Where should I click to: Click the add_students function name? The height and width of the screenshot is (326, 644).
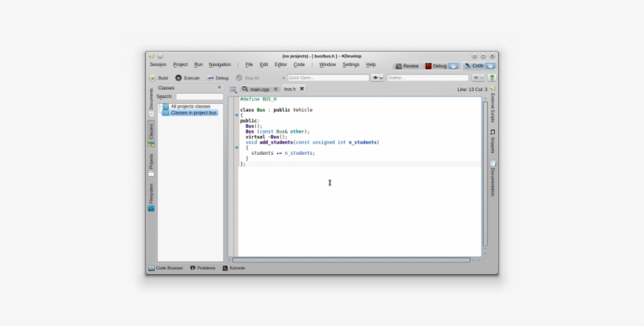[x=276, y=142]
